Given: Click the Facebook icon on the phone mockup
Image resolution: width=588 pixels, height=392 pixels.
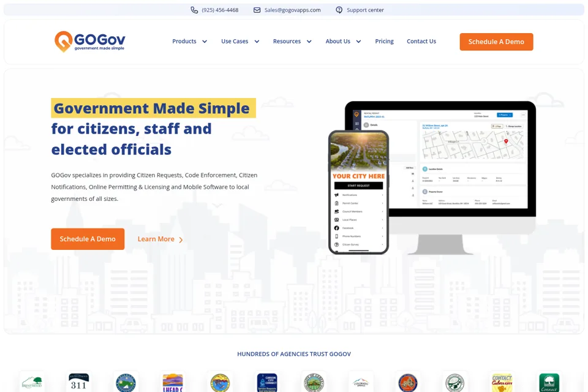Looking at the screenshot, I should [x=336, y=228].
